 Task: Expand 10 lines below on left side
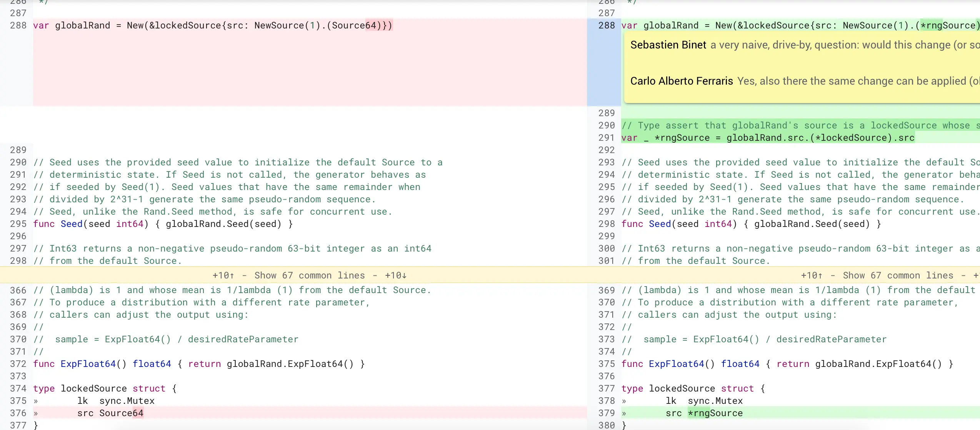pos(396,275)
